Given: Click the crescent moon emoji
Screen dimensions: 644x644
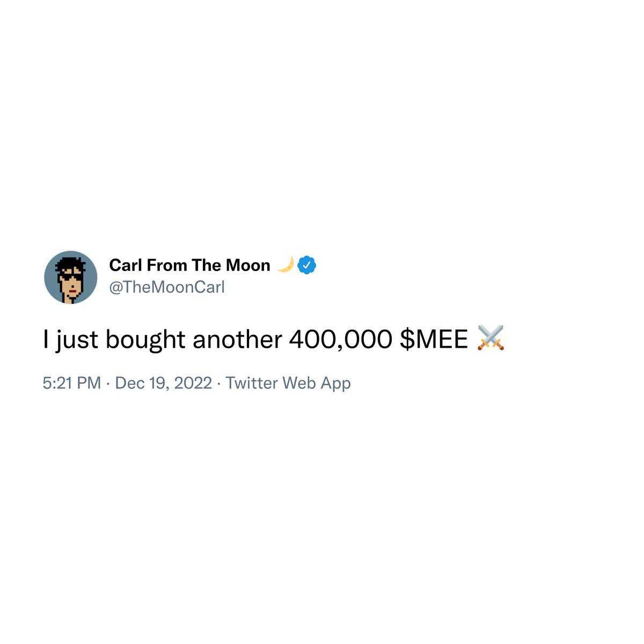Looking at the screenshot, I should pyautogui.click(x=286, y=265).
